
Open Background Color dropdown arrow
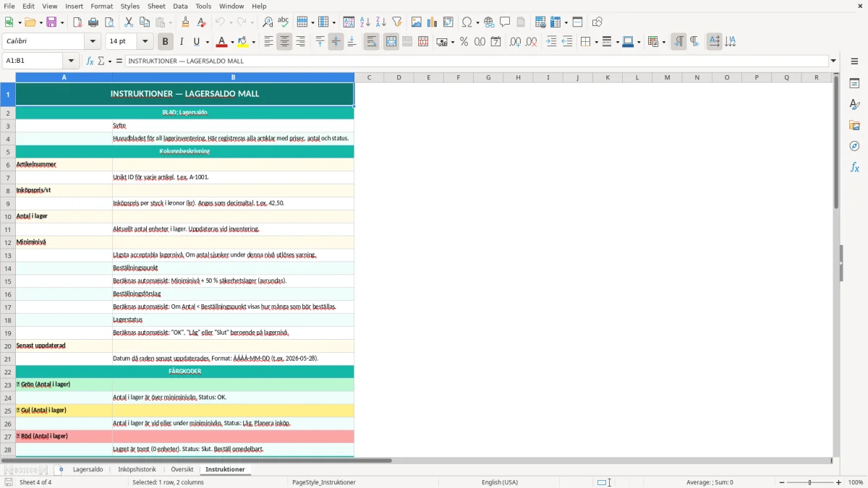pos(253,42)
